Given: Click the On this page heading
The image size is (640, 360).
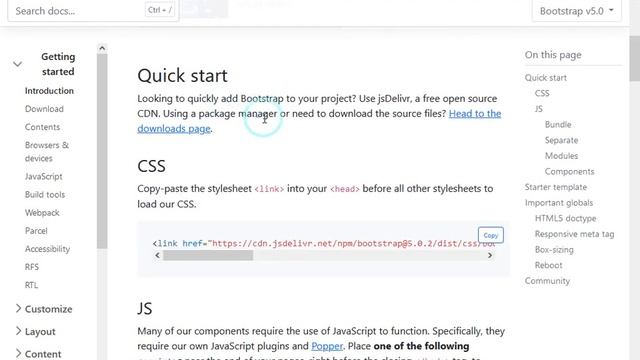Looking at the screenshot, I should 553,55.
